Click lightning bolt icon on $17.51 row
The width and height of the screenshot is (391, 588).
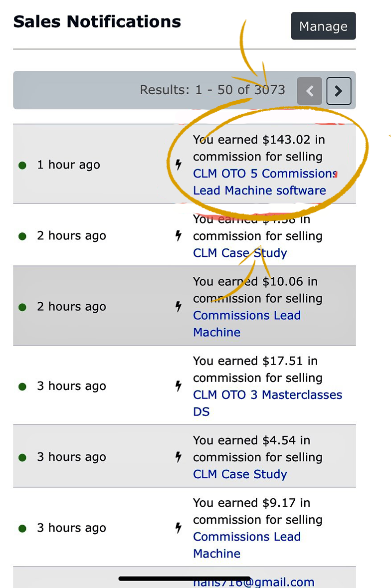[x=178, y=386]
